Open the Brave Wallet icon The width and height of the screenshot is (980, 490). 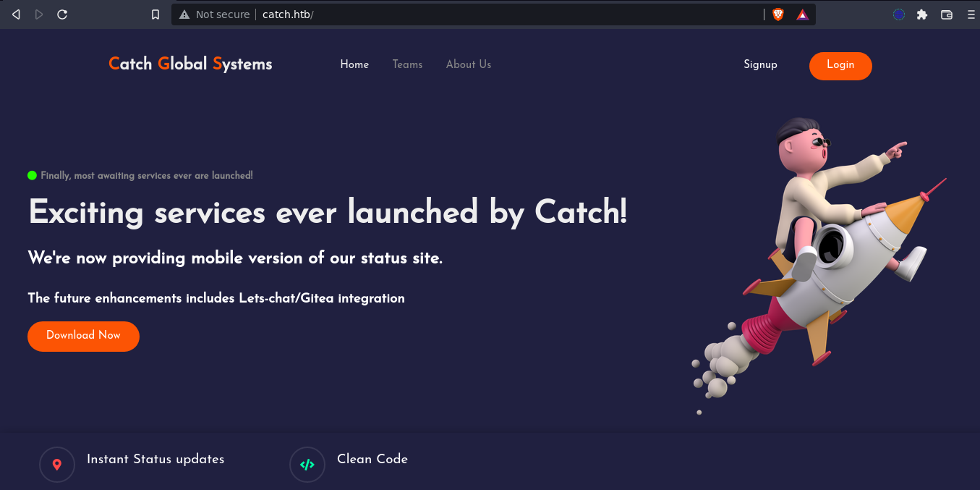(946, 14)
